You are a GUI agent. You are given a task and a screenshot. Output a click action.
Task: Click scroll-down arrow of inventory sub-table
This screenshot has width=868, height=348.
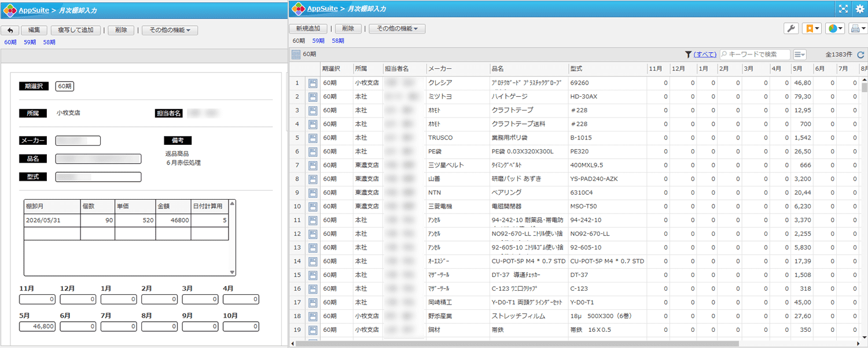click(232, 272)
